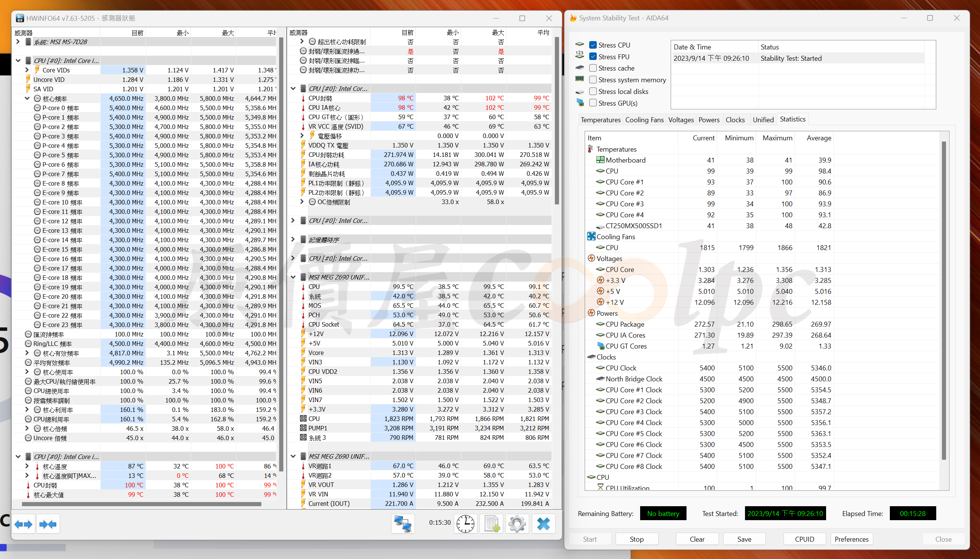Click the Stress system memory RAM icon
The height and width of the screenshot is (559, 980).
click(x=580, y=79)
